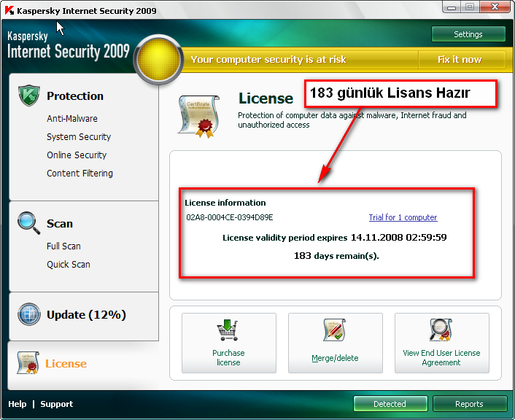Open Content Filtering
515x420 pixels.
(x=80, y=173)
